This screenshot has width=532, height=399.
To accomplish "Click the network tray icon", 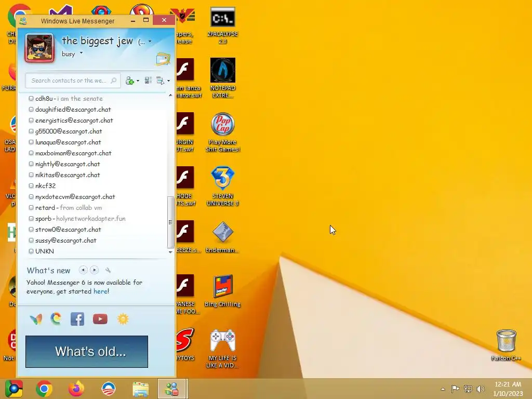I will point(468,389).
